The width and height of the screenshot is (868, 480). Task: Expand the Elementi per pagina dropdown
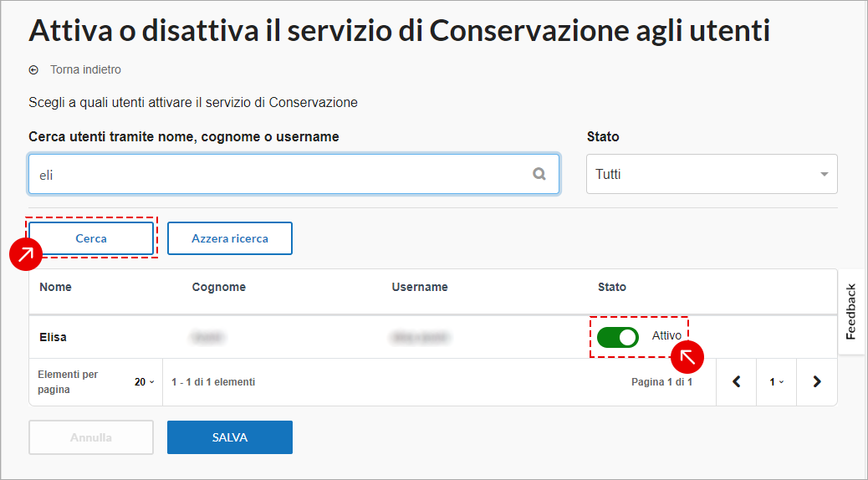pyautogui.click(x=144, y=382)
